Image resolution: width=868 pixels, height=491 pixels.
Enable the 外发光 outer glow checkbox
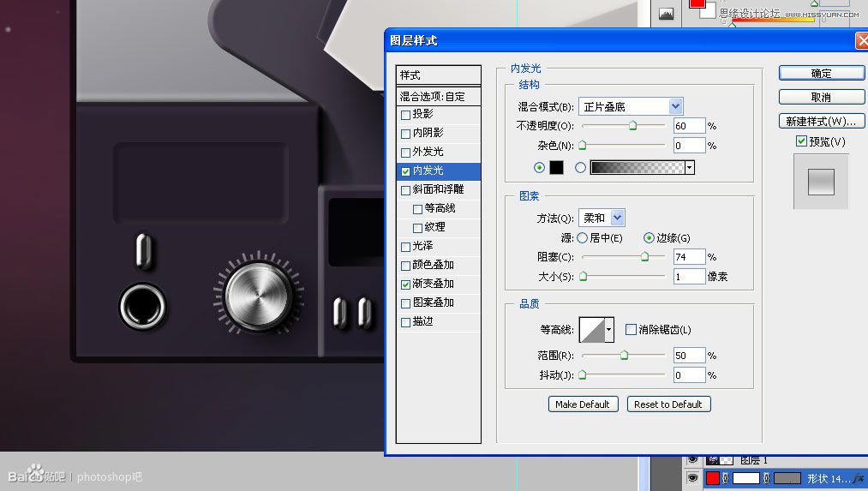[406, 153]
